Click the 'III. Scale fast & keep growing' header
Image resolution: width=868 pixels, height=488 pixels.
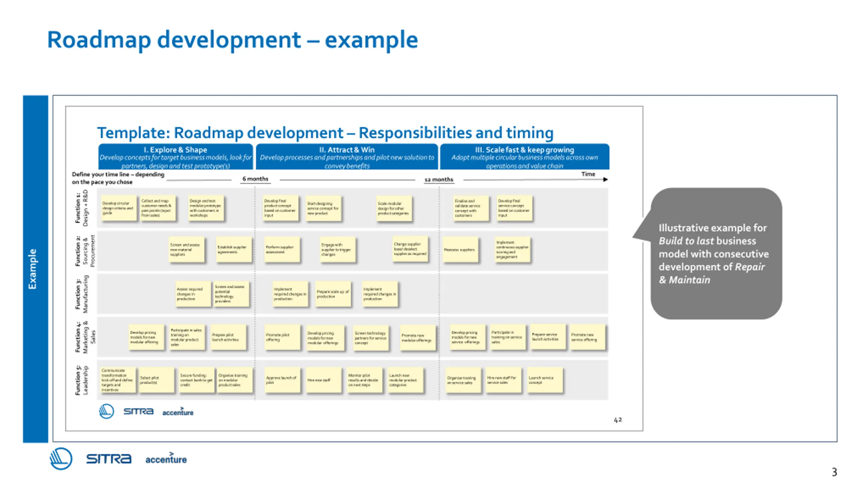tap(525, 157)
